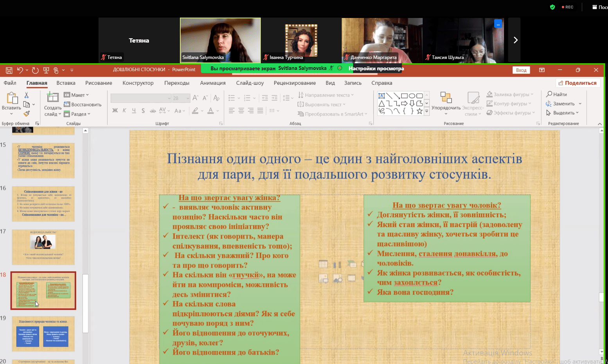Collapse the ribbon with the chevron

600,124
